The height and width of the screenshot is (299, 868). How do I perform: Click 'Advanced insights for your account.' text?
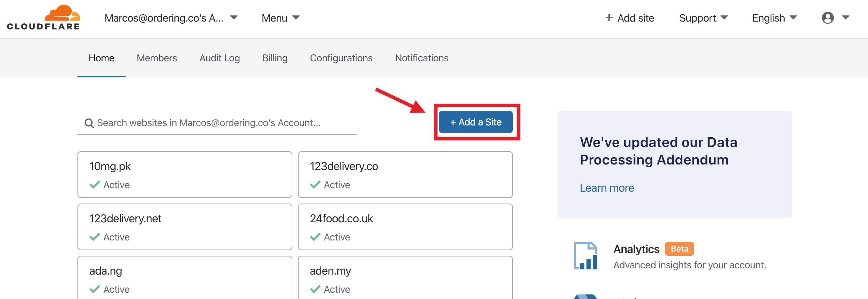(690, 265)
